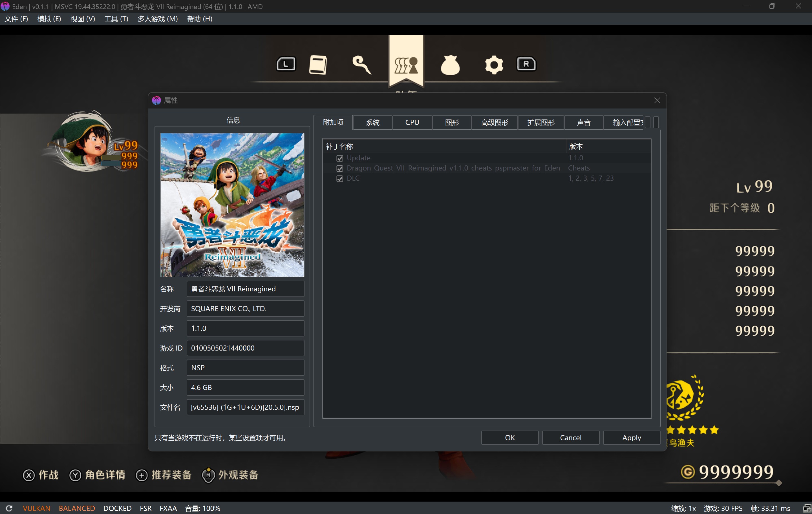Click the 格式 field showing NSP
The image size is (812, 514).
pos(245,368)
